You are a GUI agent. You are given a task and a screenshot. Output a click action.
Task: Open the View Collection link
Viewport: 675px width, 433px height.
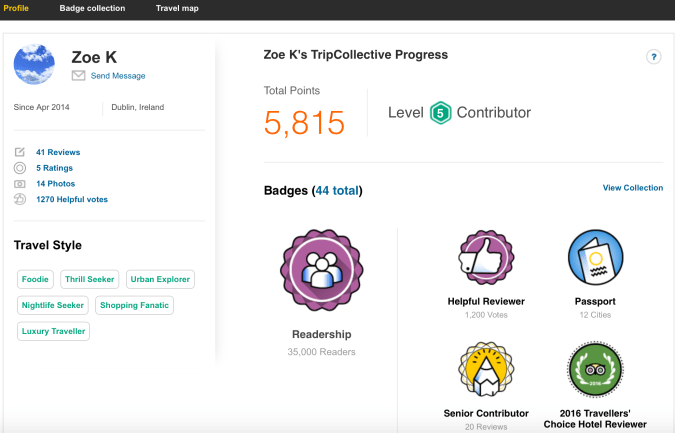pos(632,188)
